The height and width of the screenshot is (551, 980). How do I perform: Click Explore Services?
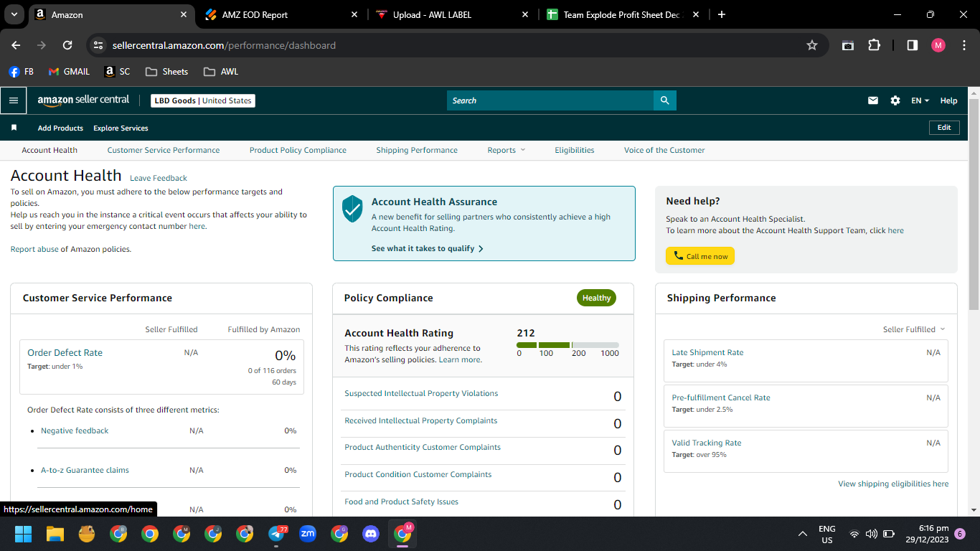121,128
